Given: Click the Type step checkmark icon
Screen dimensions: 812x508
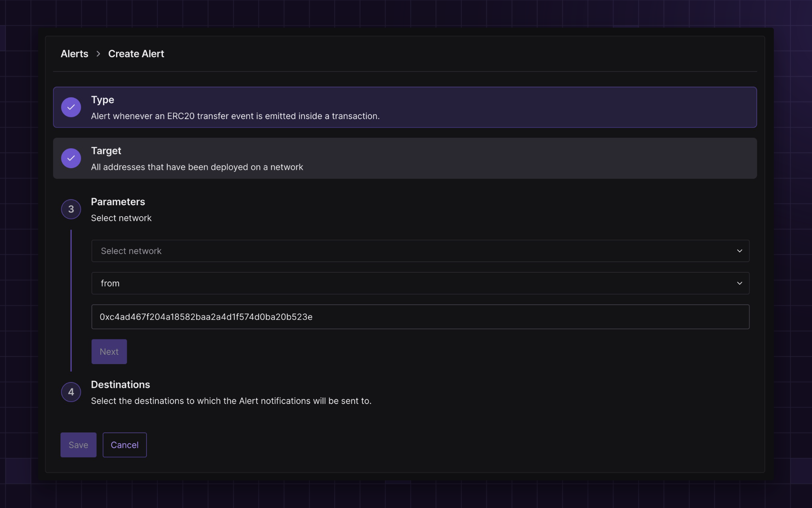Looking at the screenshot, I should tap(71, 107).
